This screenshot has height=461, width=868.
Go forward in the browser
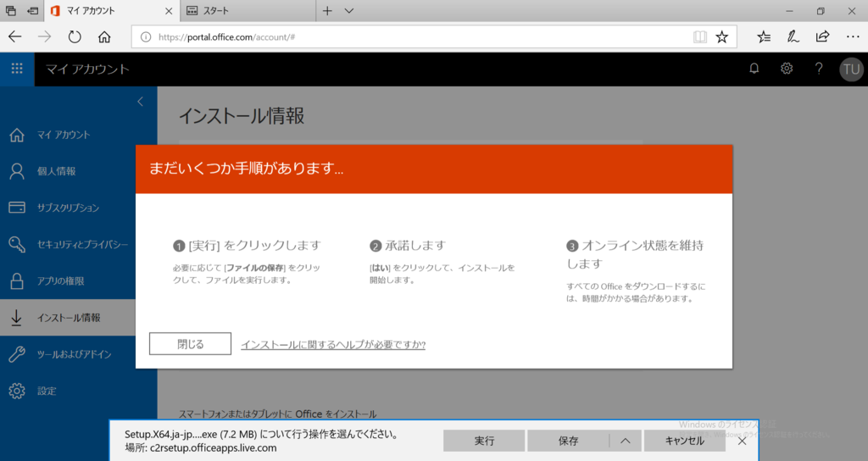(44, 37)
